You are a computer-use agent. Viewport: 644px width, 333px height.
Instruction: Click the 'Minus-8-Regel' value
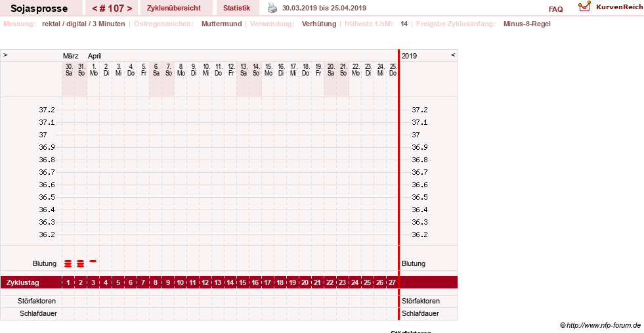coord(527,24)
